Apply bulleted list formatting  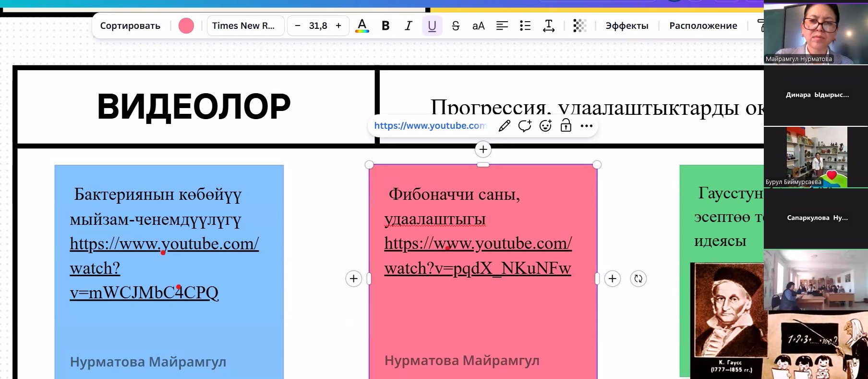tap(525, 26)
